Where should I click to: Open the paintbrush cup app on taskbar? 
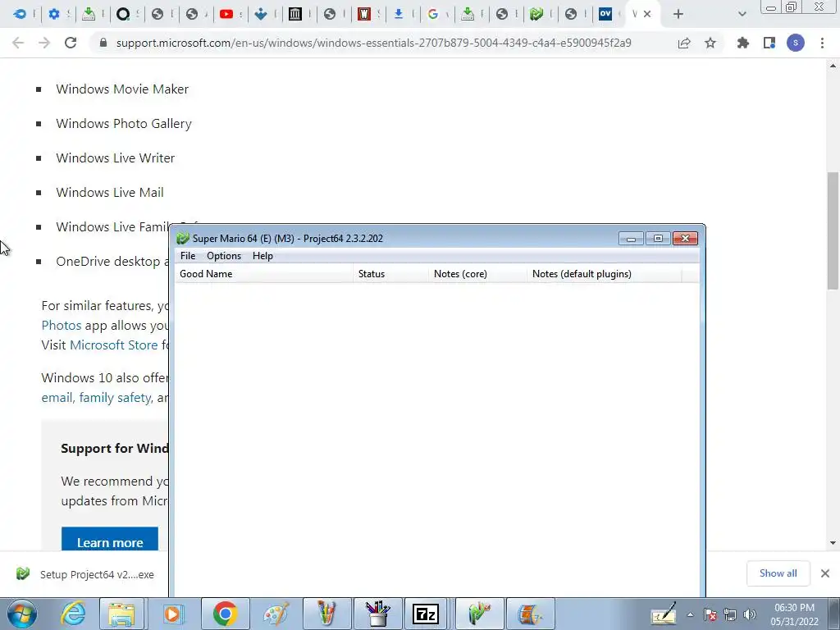[x=326, y=614]
